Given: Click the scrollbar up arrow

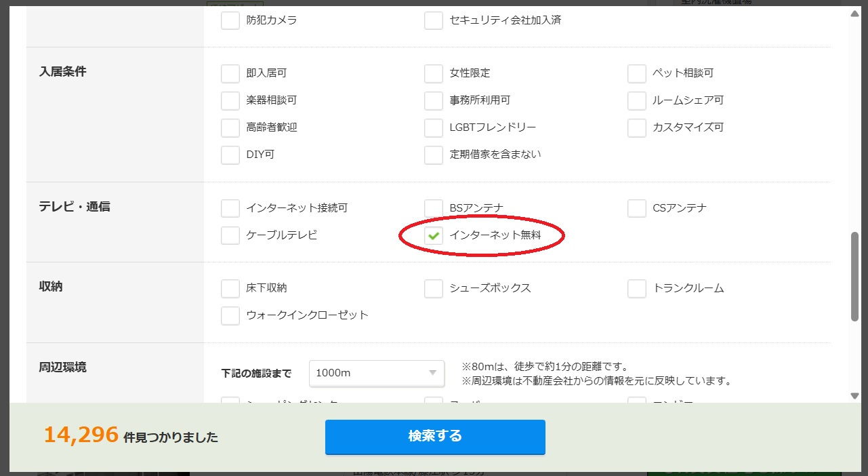Looking at the screenshot, I should pyautogui.click(x=855, y=14).
